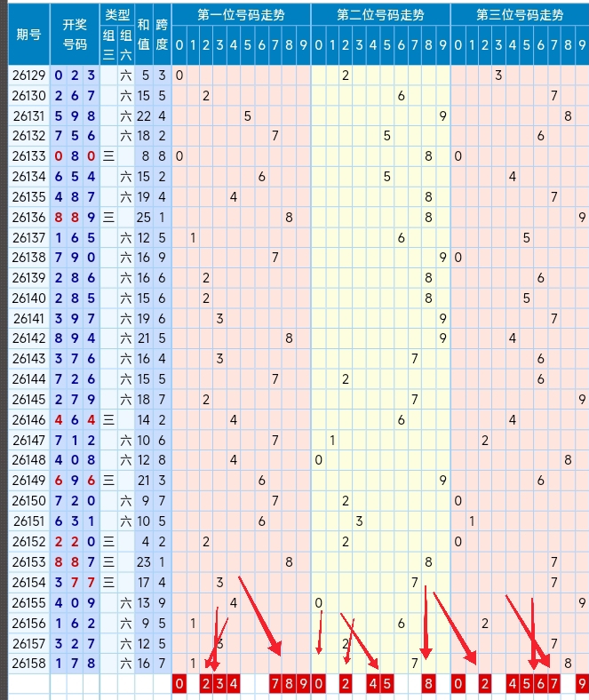Click red prediction box 0 under third-position trend
589x700 pixels.
(x=458, y=683)
